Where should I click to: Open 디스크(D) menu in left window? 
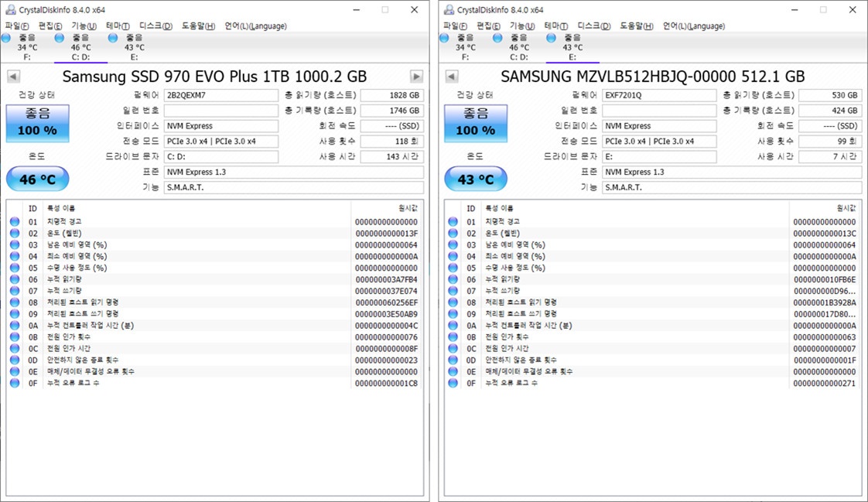point(155,26)
